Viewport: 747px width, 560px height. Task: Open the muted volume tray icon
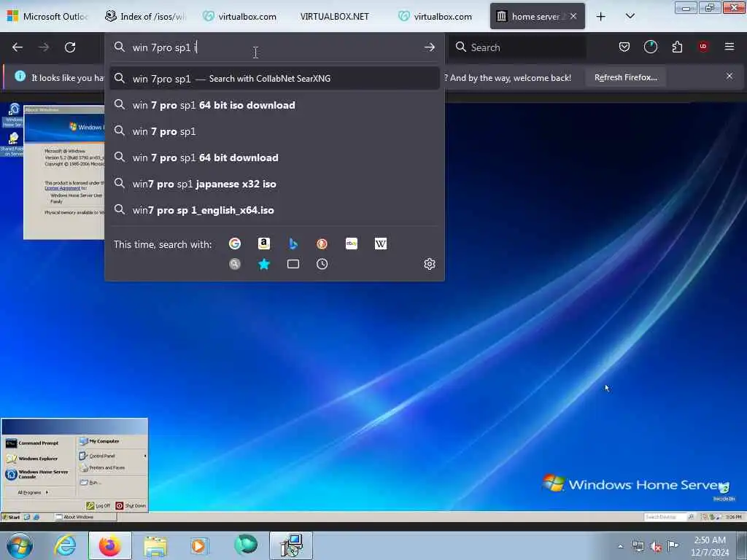coord(656,547)
